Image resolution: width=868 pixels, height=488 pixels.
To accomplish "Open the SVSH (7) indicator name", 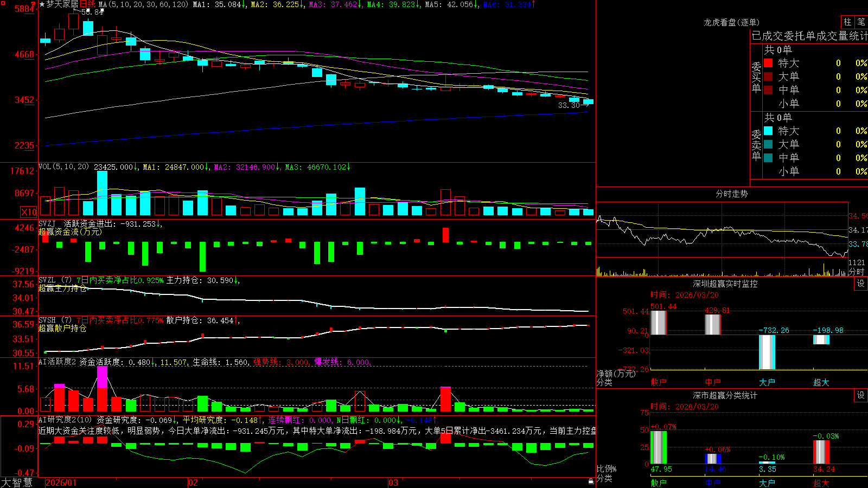I will point(55,320).
